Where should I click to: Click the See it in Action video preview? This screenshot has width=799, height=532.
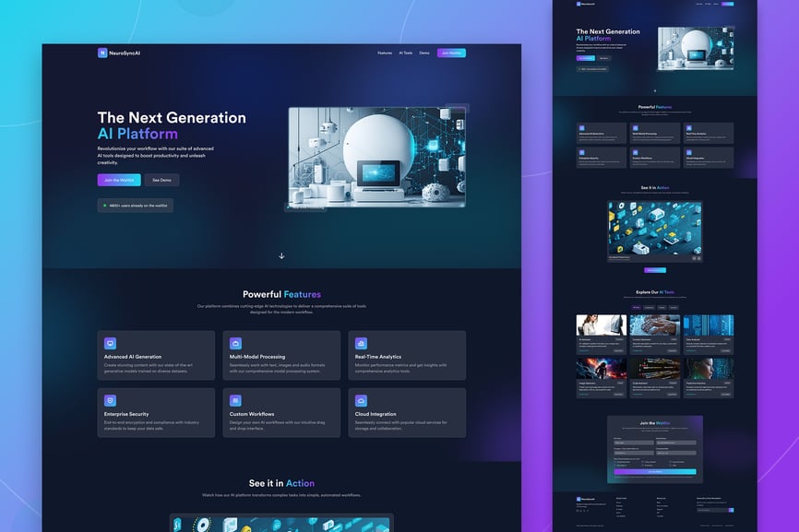click(x=281, y=523)
